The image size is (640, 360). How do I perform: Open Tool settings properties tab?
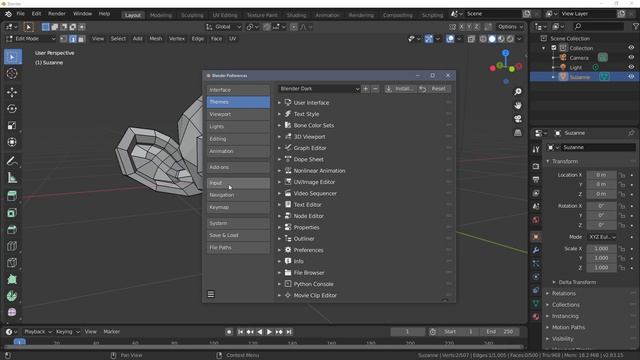536,149
